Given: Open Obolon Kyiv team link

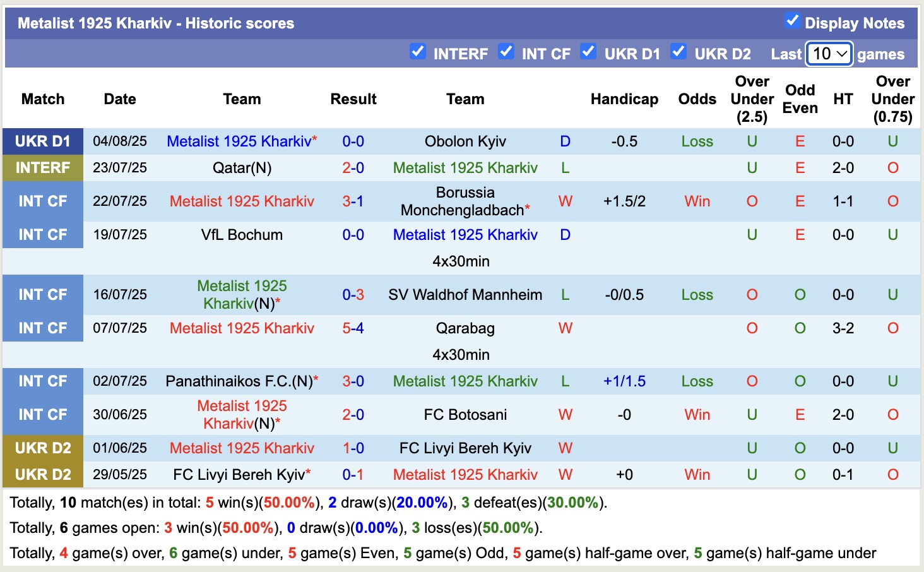Looking at the screenshot, I should coord(465,141).
